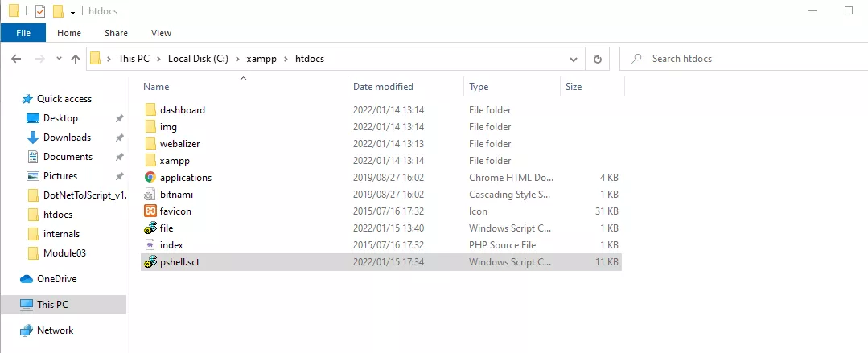Click the Chrome icon next to applications

point(150,178)
